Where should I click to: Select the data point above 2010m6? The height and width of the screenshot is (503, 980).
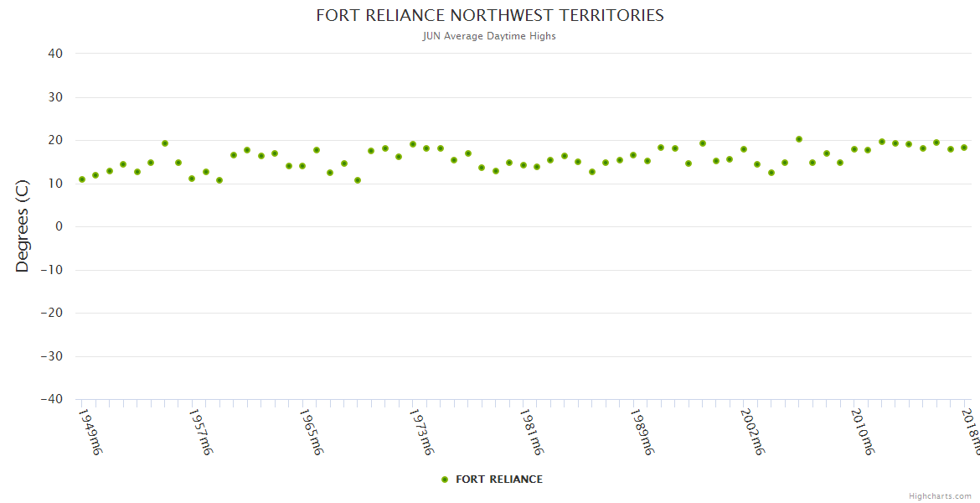click(854, 149)
